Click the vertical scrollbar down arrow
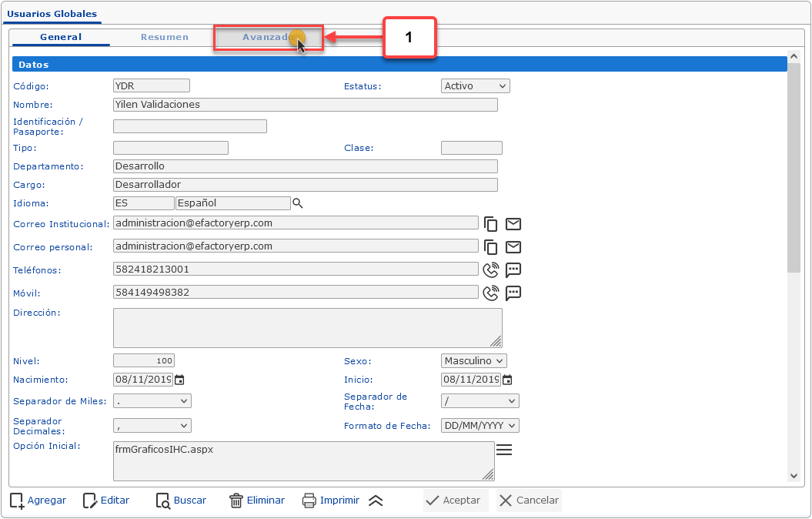 [794, 477]
